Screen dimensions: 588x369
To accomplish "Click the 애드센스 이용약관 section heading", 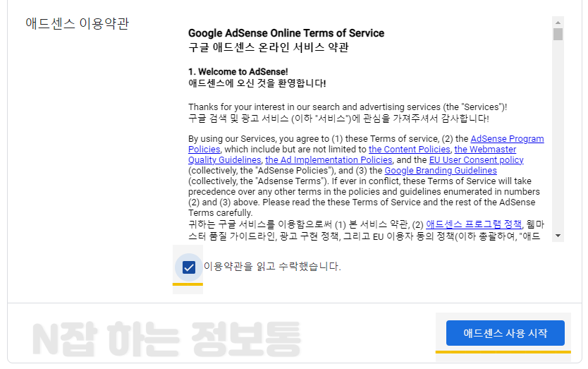I will (x=78, y=24).
